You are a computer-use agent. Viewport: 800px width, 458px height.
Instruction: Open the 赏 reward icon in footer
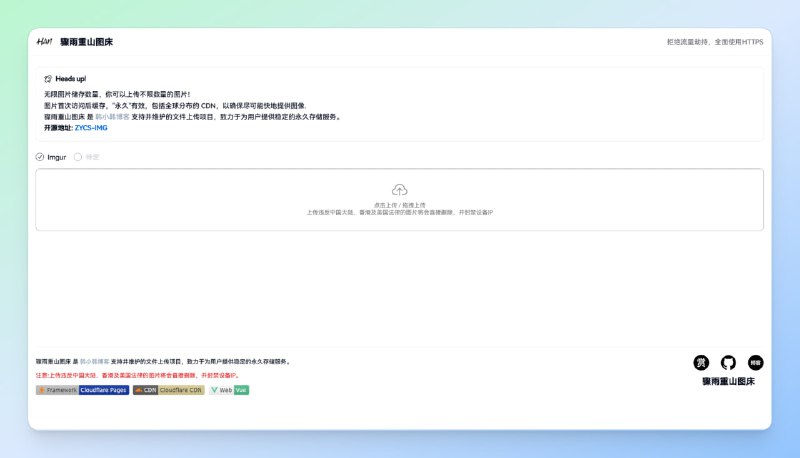701,363
